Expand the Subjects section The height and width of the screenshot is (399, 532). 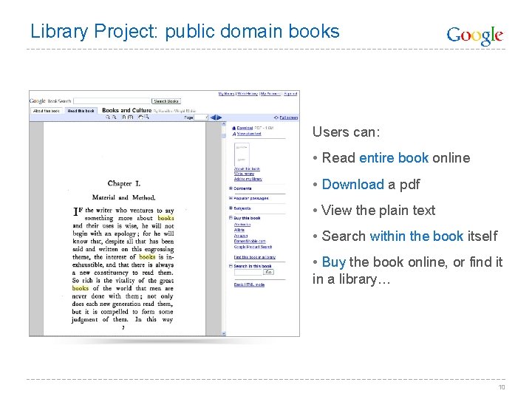pos(231,208)
